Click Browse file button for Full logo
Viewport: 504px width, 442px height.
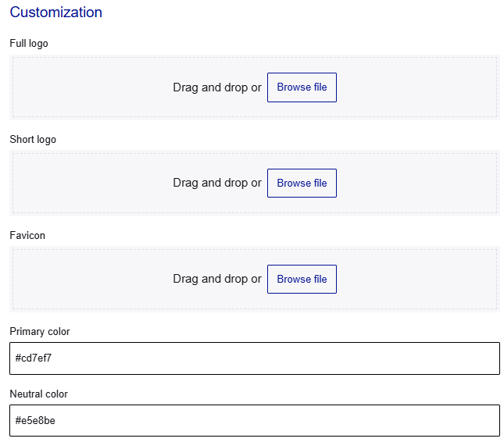(302, 87)
